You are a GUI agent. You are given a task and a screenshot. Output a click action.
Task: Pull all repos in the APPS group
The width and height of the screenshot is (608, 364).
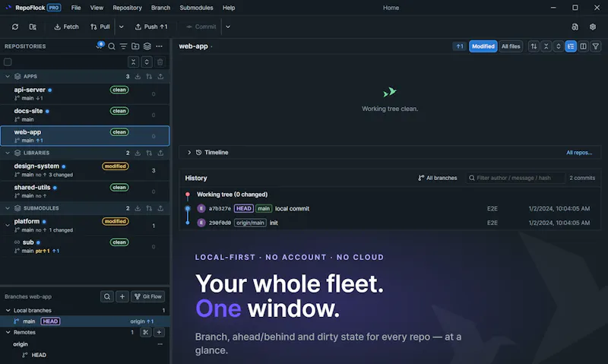click(x=149, y=76)
